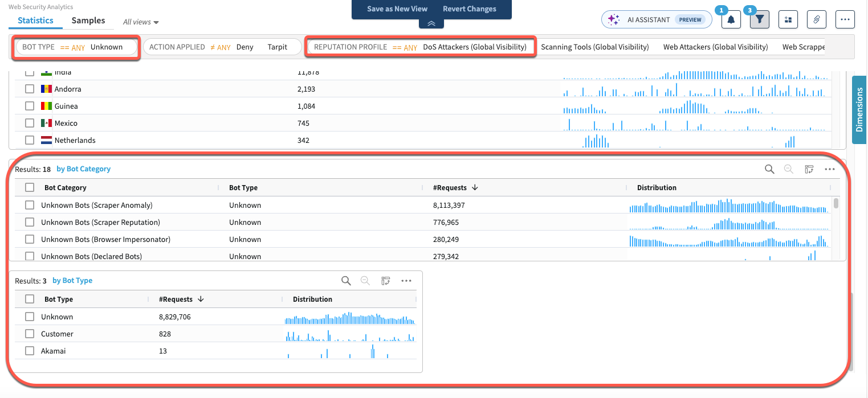Open top-right more options ellipsis menu
This screenshot has height=398, width=868.
(x=845, y=19)
